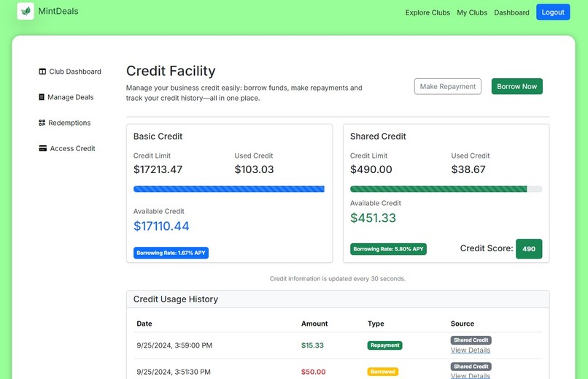Click the red amount $50.00

(x=313, y=372)
